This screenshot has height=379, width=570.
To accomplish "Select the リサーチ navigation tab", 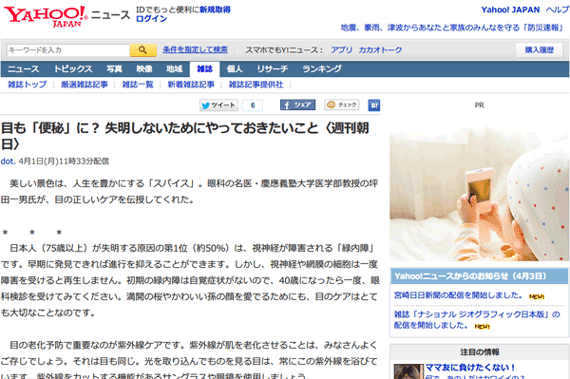I will point(272,69).
